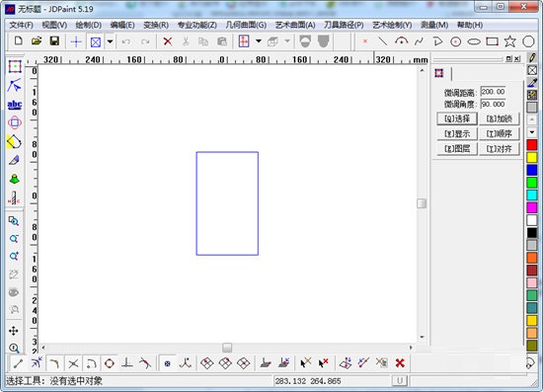Image resolution: width=543 pixels, height=392 pixels.
Task: Pick the magenta color swatch
Action: pyautogui.click(x=532, y=207)
